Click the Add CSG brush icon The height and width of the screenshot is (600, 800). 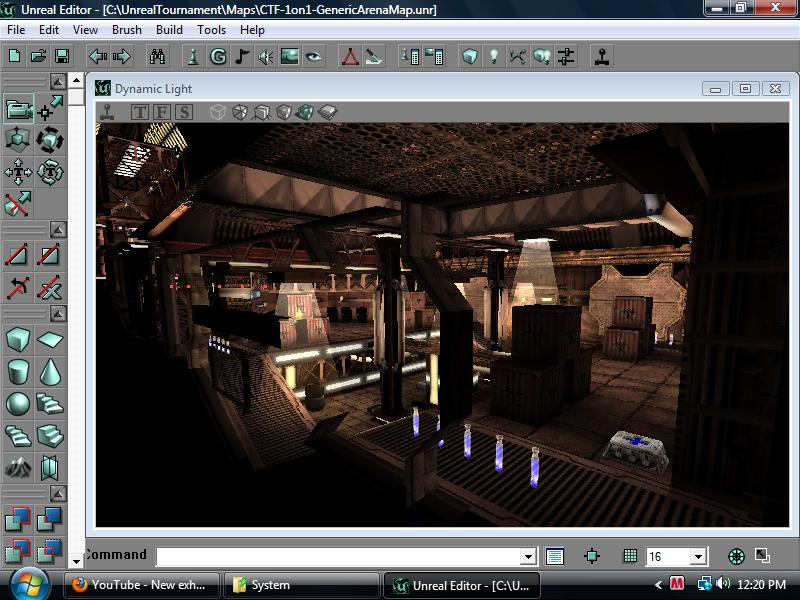[18, 517]
